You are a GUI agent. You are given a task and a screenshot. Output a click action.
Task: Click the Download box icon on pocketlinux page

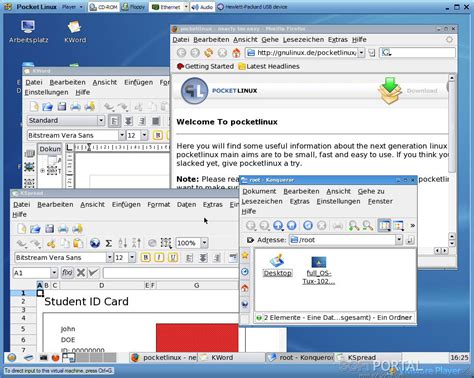pos(390,90)
